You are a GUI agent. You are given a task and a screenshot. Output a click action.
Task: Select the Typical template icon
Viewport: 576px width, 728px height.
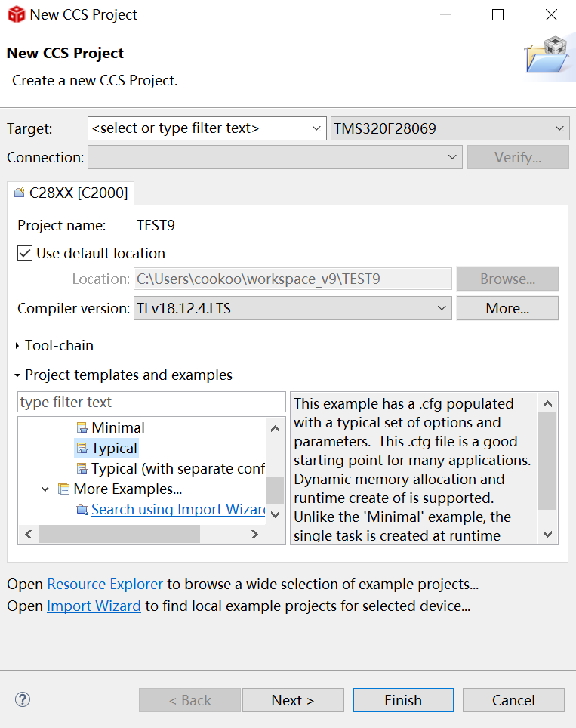click(x=82, y=449)
